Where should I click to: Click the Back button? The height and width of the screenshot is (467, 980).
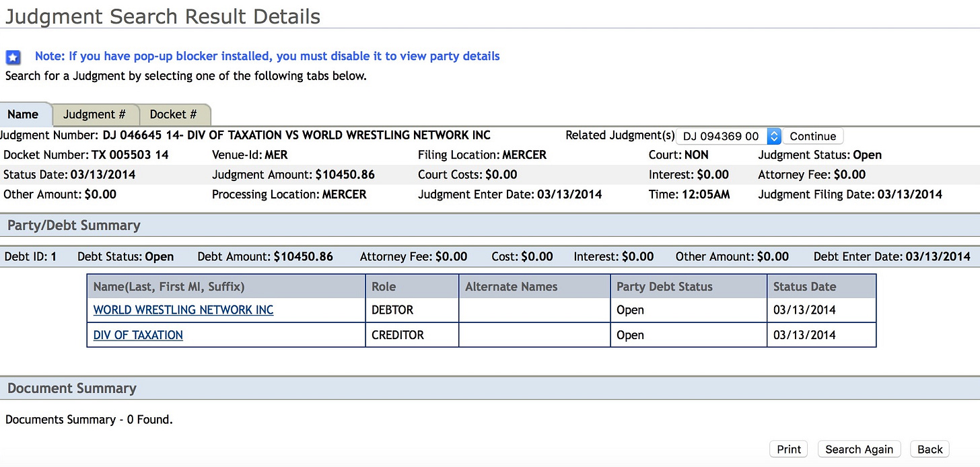(930, 450)
